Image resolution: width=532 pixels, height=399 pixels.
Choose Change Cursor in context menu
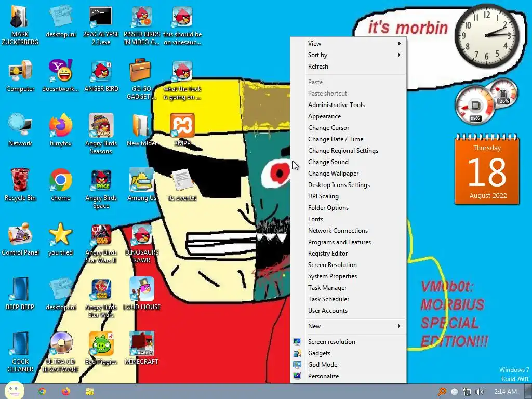click(x=349, y=128)
